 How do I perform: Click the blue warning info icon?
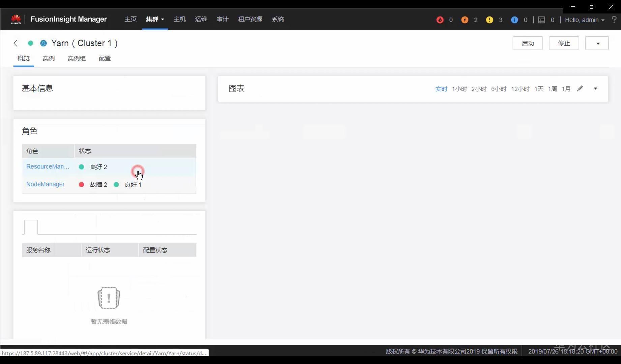tap(514, 20)
